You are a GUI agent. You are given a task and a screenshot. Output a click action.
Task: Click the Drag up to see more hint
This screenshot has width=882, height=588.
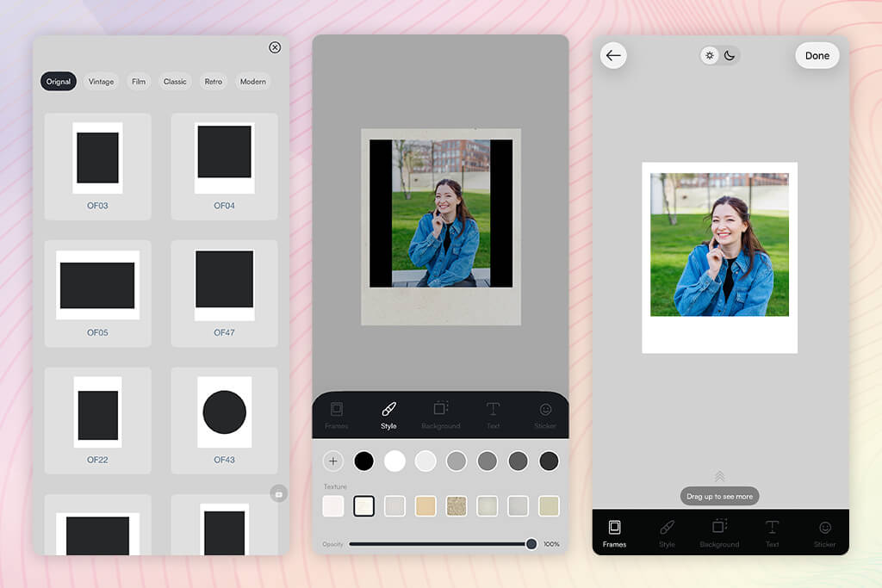[x=719, y=497]
